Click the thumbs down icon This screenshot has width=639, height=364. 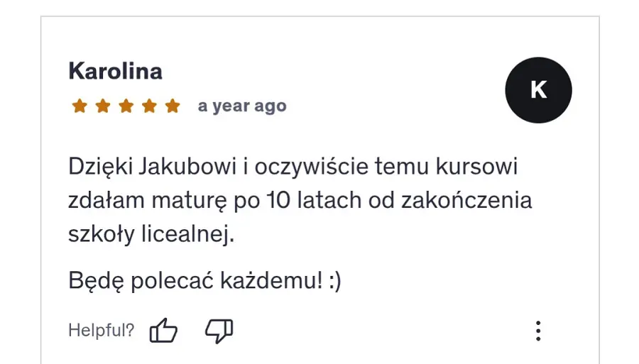coord(219,330)
